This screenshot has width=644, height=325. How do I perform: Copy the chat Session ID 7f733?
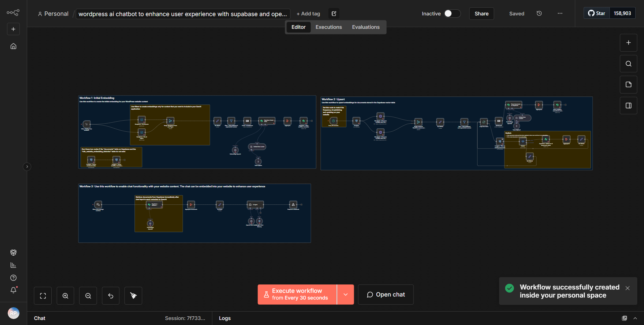click(185, 318)
